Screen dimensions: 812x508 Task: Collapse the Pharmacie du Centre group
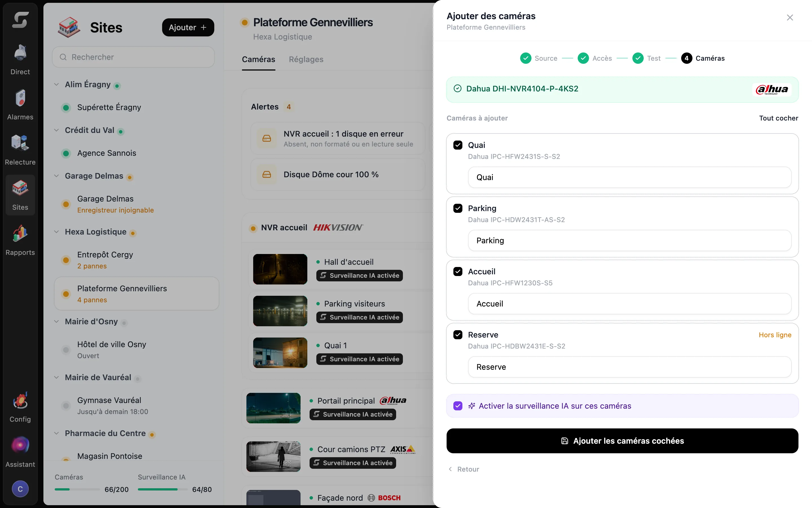click(56, 433)
